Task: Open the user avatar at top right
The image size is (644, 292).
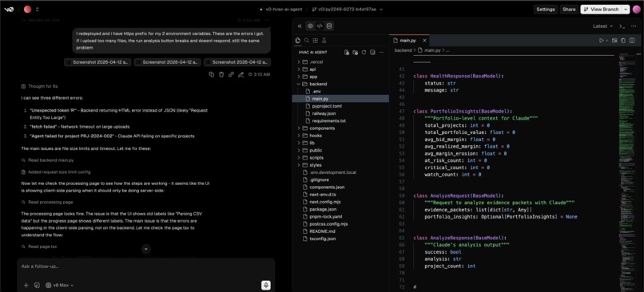Action: [x=636, y=9]
